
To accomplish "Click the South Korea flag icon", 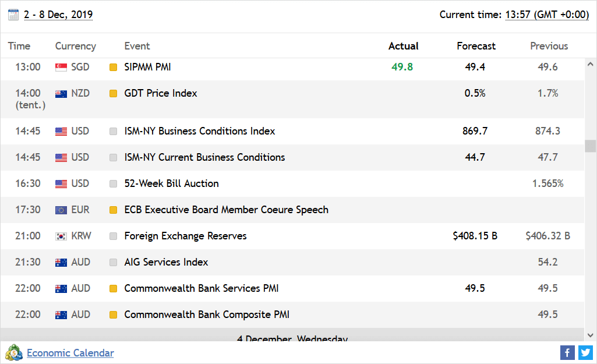I will click(61, 236).
